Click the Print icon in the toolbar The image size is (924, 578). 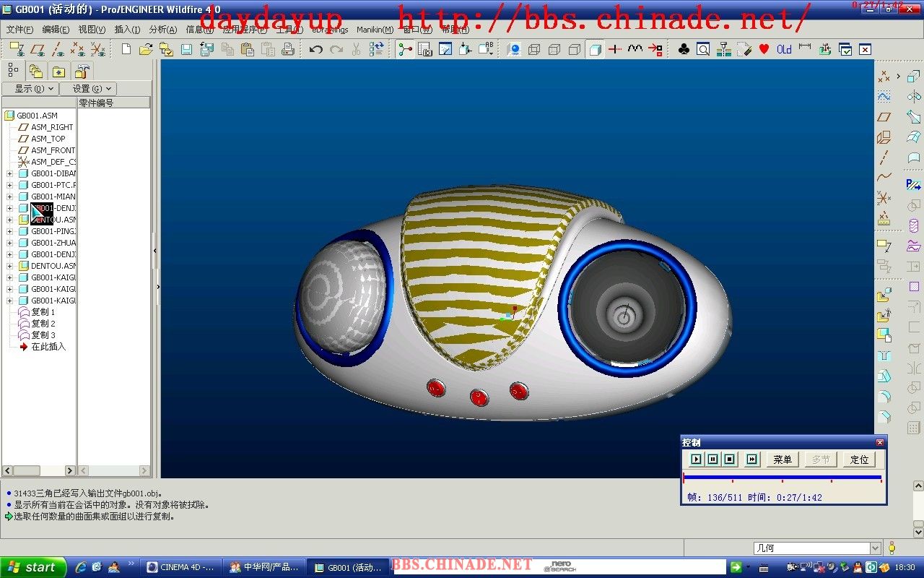pyautogui.click(x=287, y=49)
